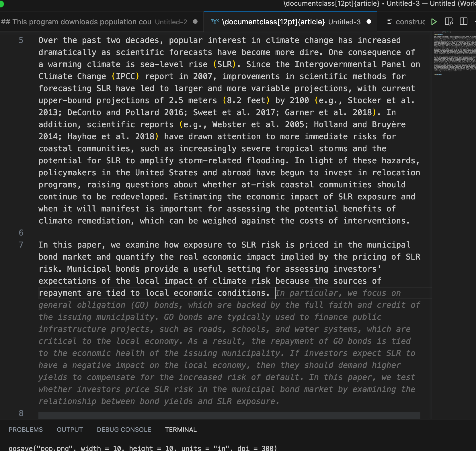Click line number 5 in gutter
Screen dimensions: 476x451
(x=21, y=40)
